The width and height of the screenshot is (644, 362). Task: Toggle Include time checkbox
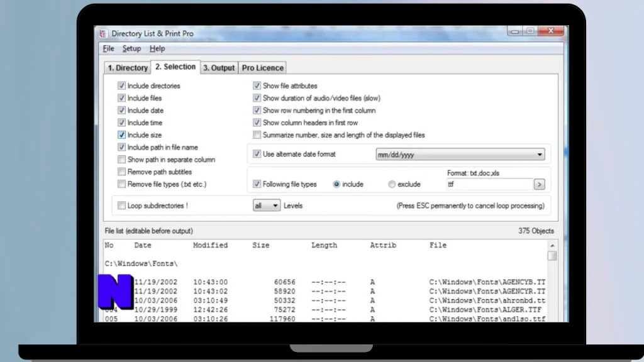point(121,123)
